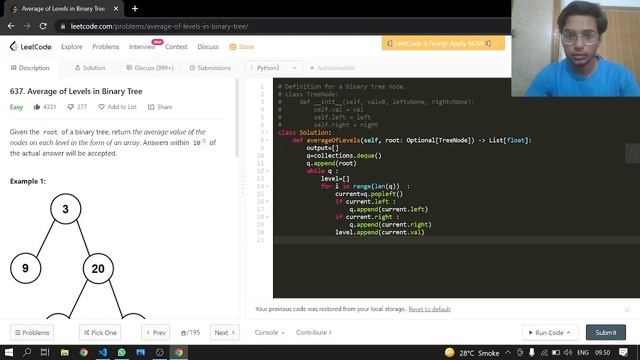Click the LeetCode hiring banner

click(x=443, y=43)
